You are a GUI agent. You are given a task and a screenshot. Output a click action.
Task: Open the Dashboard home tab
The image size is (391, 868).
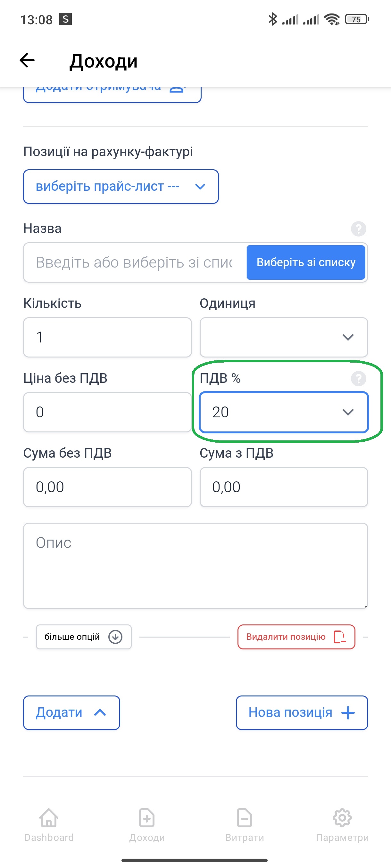49,824
